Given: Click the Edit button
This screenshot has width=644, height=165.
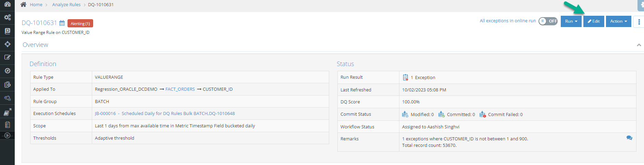Looking at the screenshot, I should (x=594, y=21).
